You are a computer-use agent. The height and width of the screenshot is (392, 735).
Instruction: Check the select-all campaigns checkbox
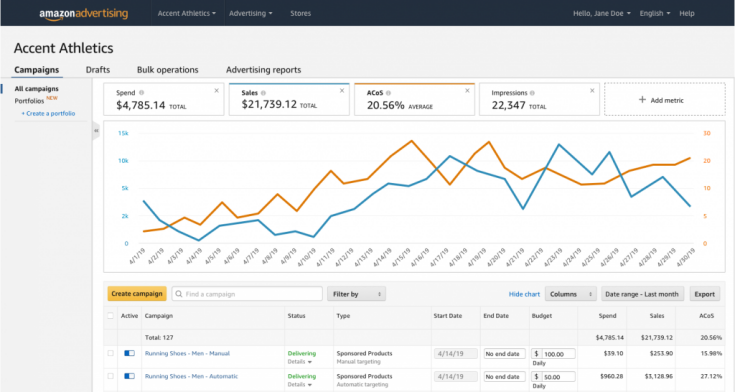pyautogui.click(x=111, y=316)
